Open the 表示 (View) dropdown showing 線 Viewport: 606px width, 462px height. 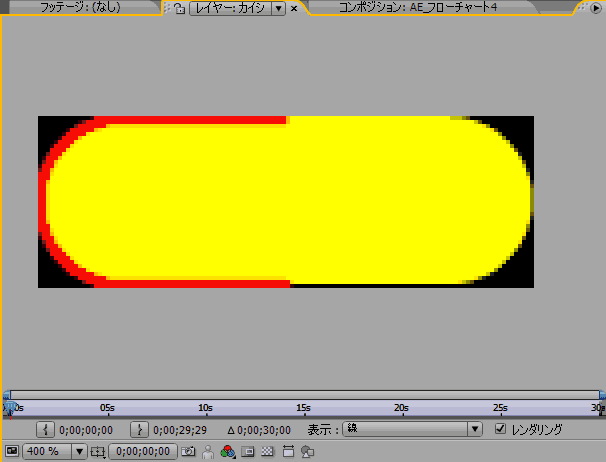point(412,429)
